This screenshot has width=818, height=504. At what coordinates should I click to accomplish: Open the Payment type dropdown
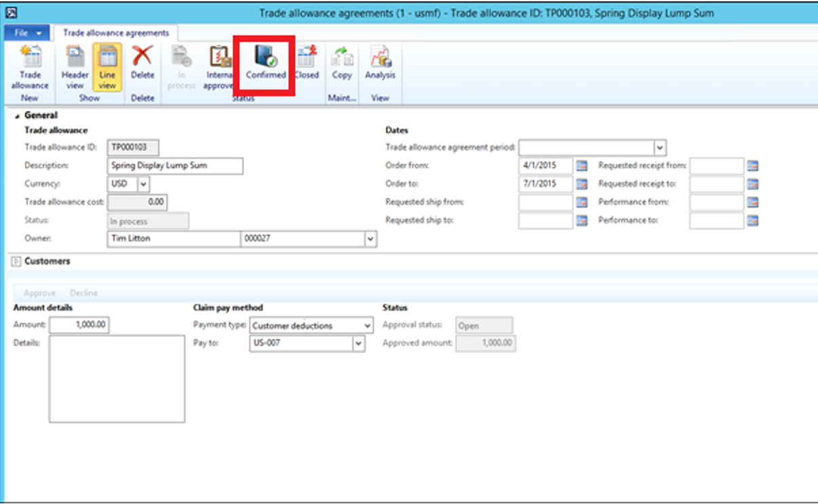click(x=367, y=326)
